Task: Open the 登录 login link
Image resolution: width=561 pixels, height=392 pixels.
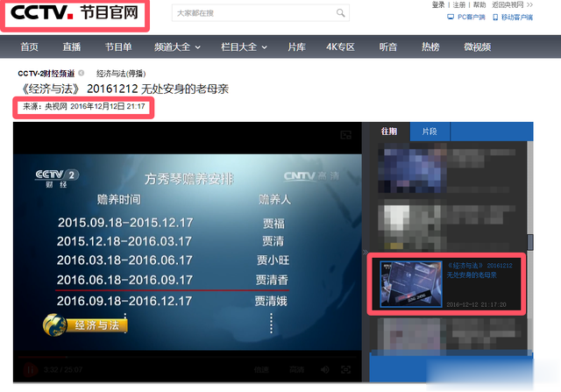Action: coord(438,4)
